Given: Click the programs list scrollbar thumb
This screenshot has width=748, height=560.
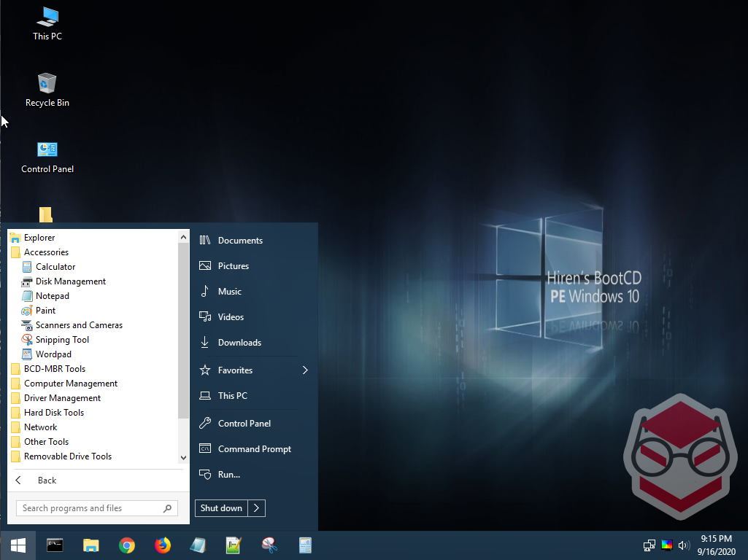Looking at the screenshot, I should 184,330.
